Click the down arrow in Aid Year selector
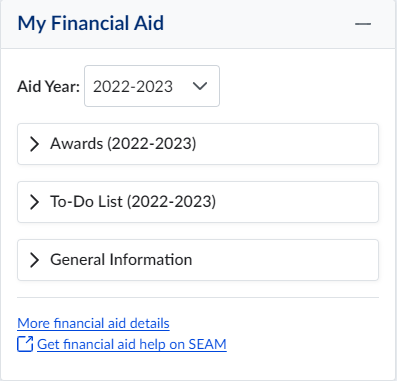397x381 pixels. click(200, 86)
